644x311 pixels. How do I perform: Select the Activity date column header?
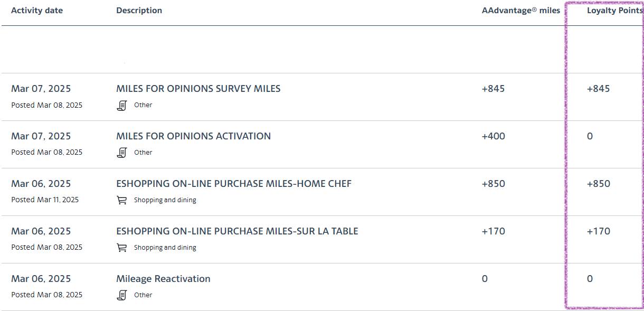click(x=37, y=11)
